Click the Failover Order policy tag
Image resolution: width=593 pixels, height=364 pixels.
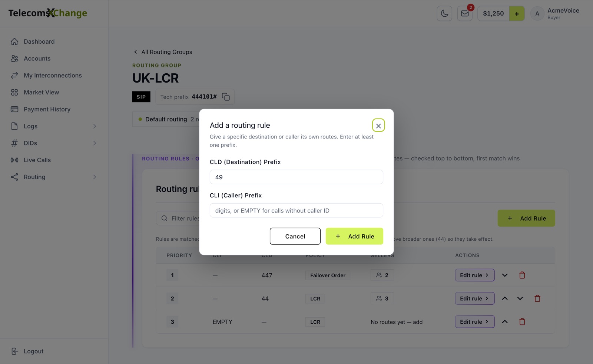point(328,275)
